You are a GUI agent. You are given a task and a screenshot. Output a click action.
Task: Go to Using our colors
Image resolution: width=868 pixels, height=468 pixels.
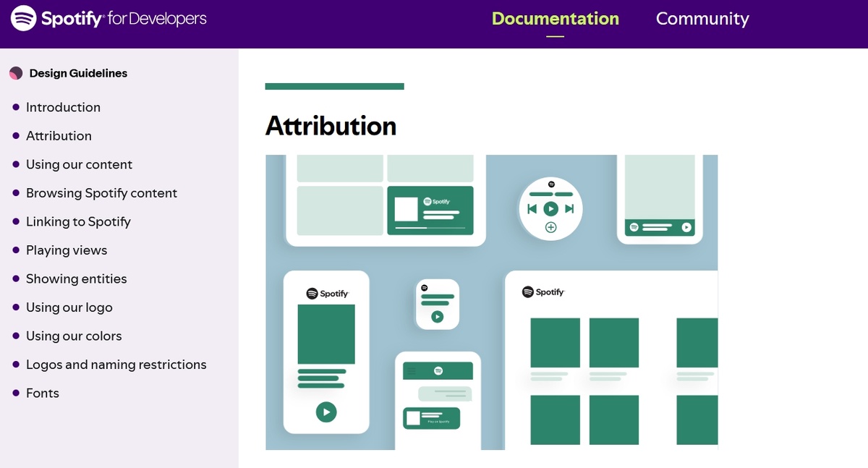coord(74,336)
